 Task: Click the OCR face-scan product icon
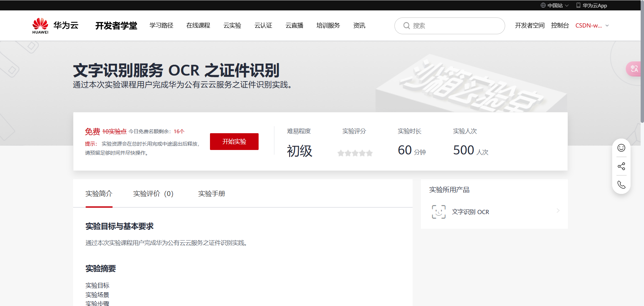coord(438,212)
